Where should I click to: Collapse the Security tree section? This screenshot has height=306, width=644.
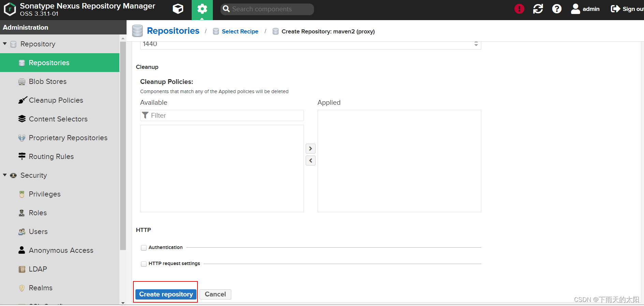point(5,175)
